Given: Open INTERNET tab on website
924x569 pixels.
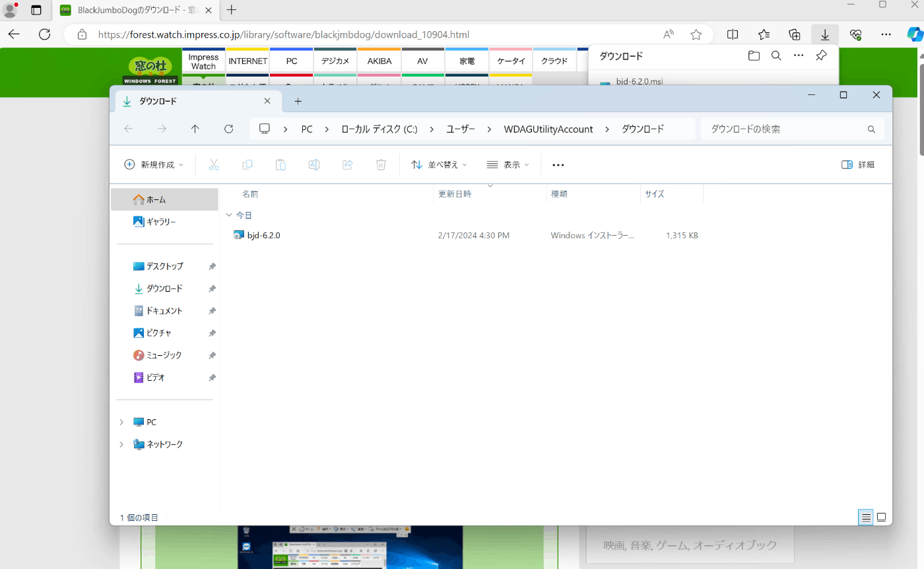Looking at the screenshot, I should [247, 61].
